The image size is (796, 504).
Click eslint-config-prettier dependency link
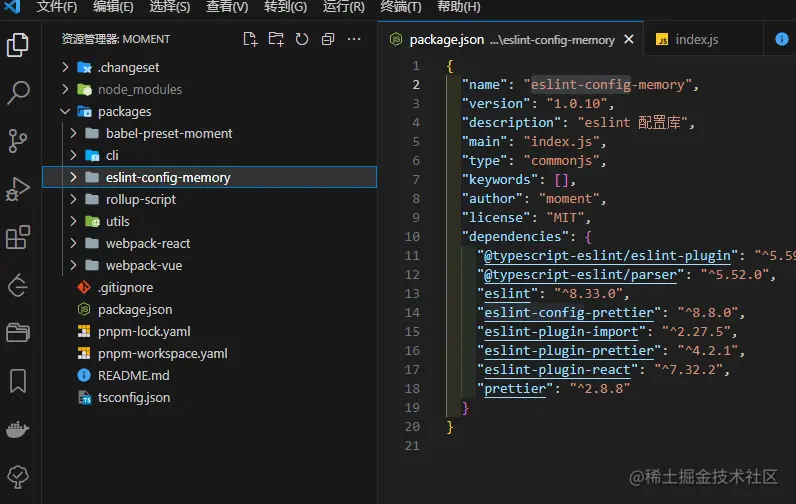(569, 313)
